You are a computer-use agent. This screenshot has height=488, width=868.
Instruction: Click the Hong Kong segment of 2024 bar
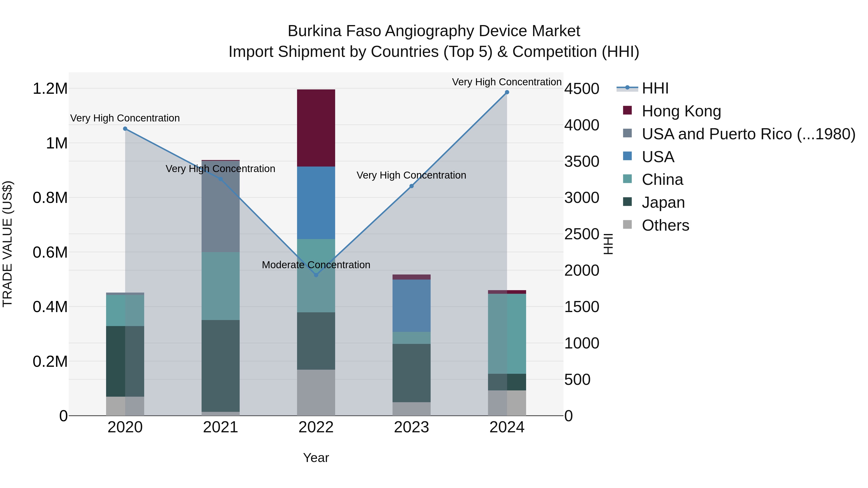507,292
